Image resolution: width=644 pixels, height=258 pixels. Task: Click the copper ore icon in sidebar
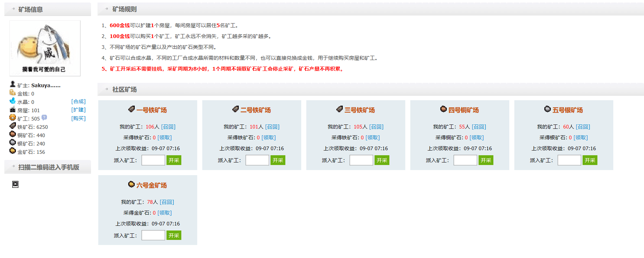pyautogui.click(x=13, y=134)
